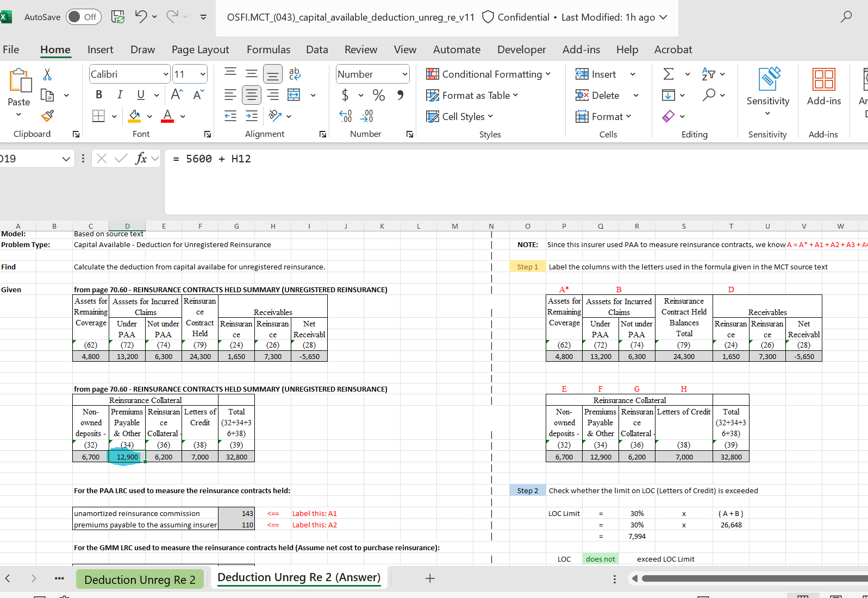Click the Undo arrow icon
This screenshot has height=598, width=868.
point(141,17)
